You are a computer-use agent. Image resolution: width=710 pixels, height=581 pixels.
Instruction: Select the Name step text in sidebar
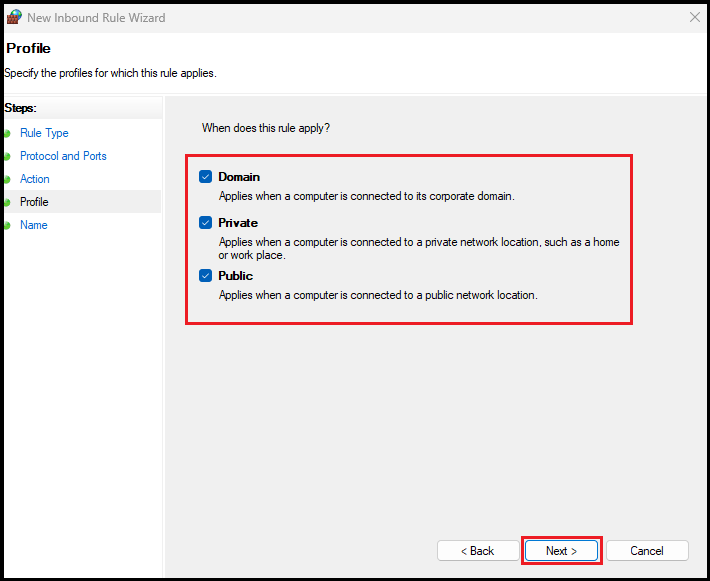pos(34,225)
